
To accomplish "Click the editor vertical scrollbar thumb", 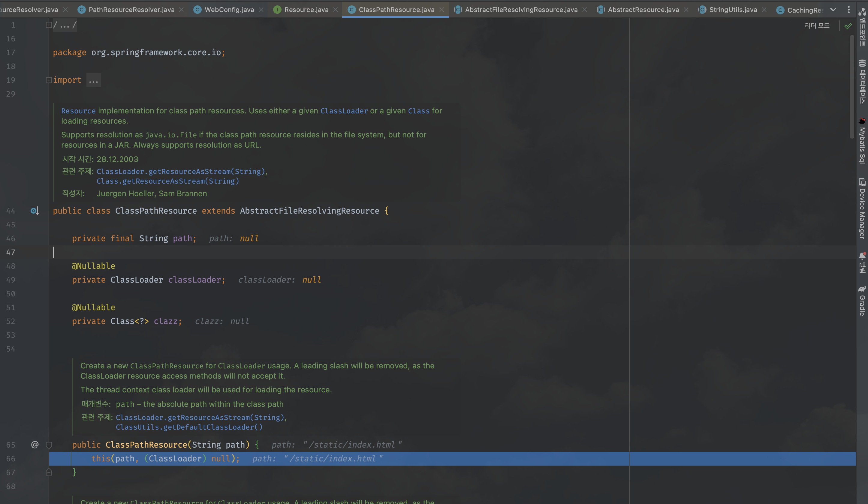I will pos(852,86).
